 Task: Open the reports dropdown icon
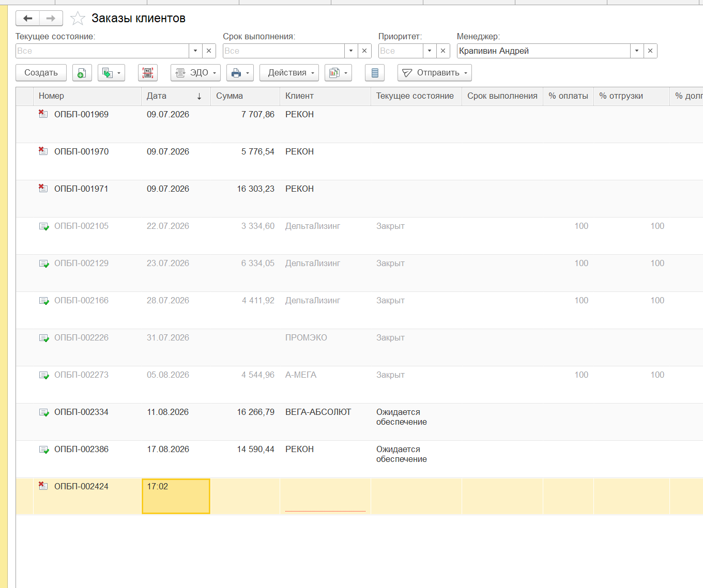[338, 73]
